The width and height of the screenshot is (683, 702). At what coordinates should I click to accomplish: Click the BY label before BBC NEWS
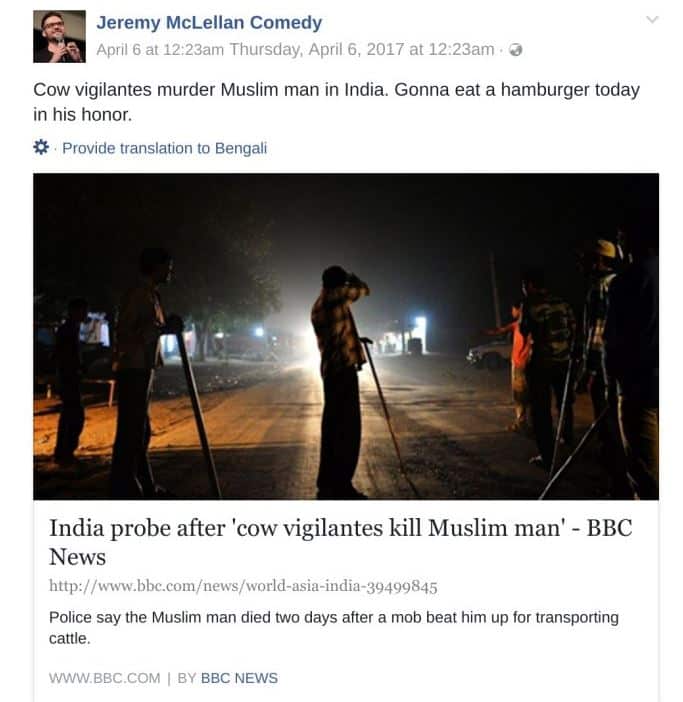pyautogui.click(x=187, y=678)
